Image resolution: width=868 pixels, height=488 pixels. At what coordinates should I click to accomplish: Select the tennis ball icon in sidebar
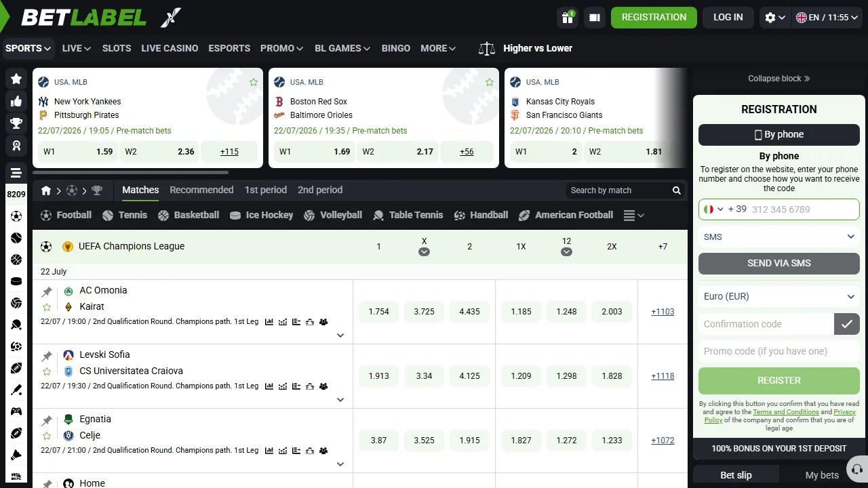pyautogui.click(x=16, y=238)
